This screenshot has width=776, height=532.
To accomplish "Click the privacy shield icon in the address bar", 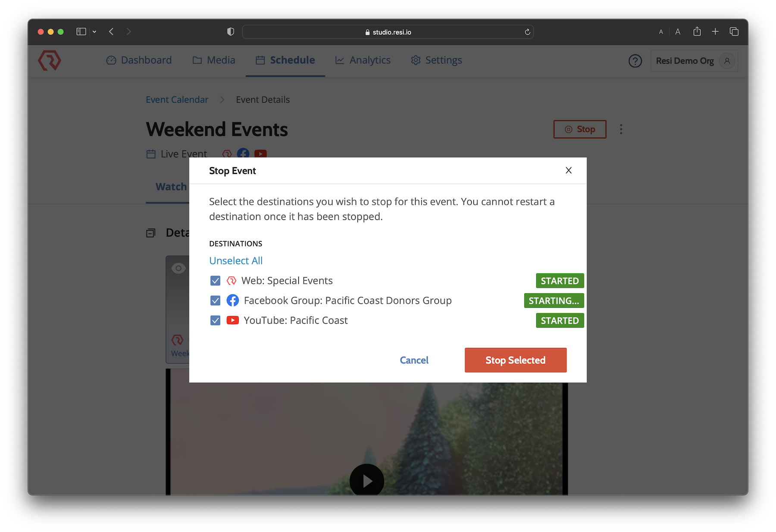I will point(230,31).
